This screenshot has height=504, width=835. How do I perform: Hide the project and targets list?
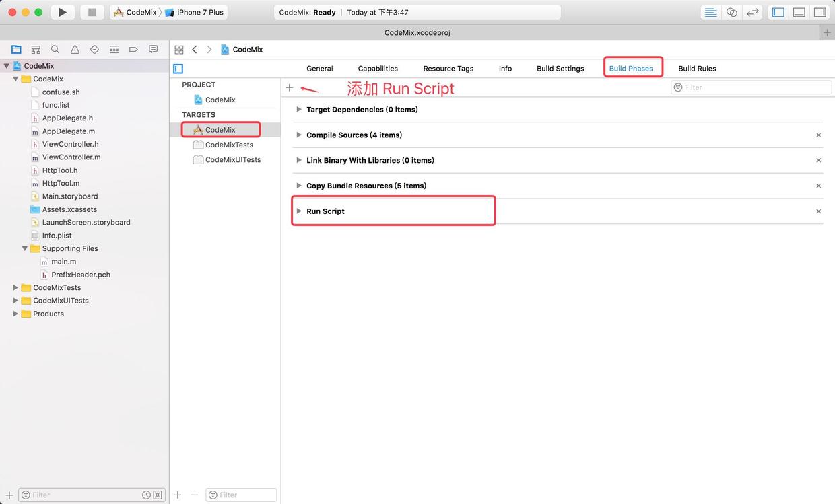178,69
